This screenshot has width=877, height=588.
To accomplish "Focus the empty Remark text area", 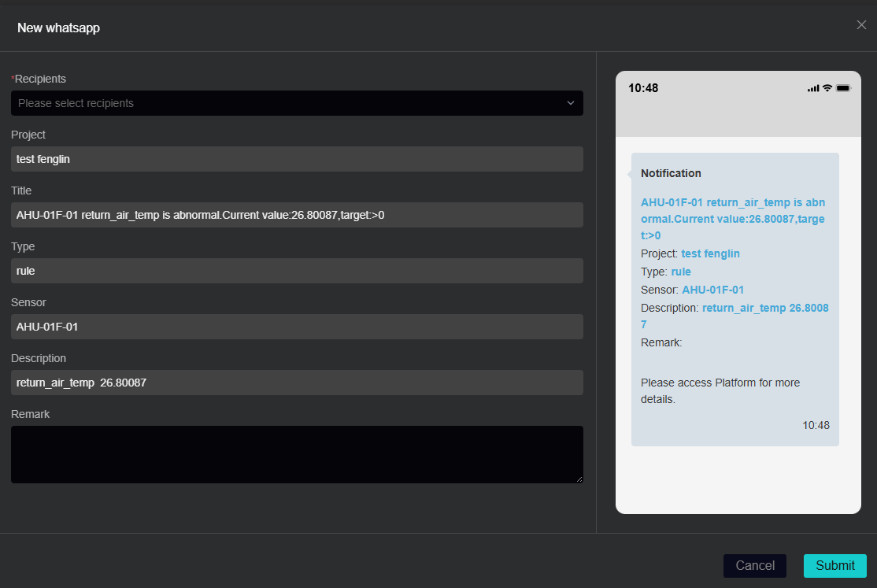I will pyautogui.click(x=297, y=454).
